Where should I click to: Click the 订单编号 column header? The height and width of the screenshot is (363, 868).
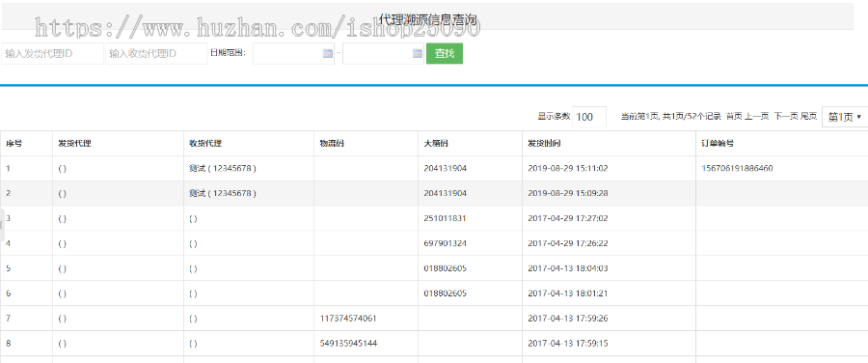pos(718,144)
